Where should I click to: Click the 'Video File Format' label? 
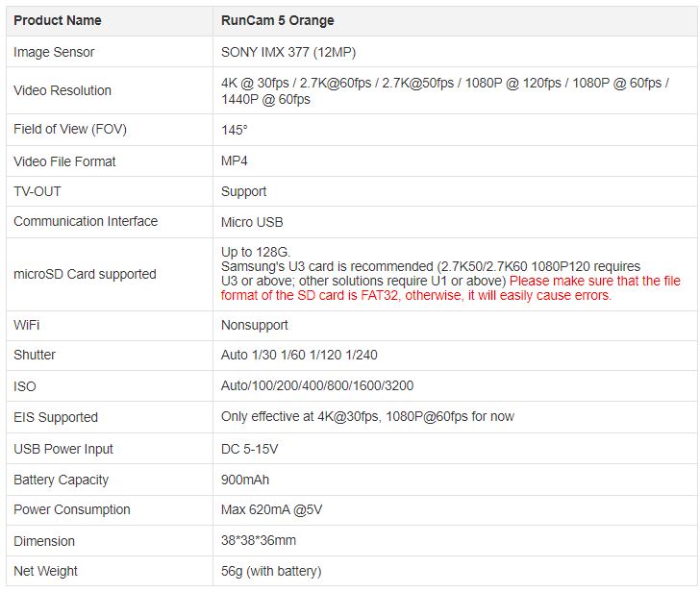(x=64, y=161)
